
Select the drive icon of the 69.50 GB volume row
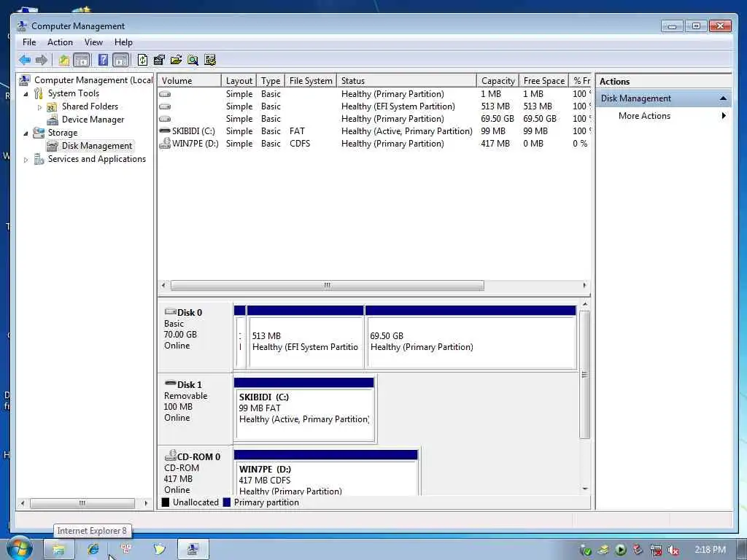165,119
